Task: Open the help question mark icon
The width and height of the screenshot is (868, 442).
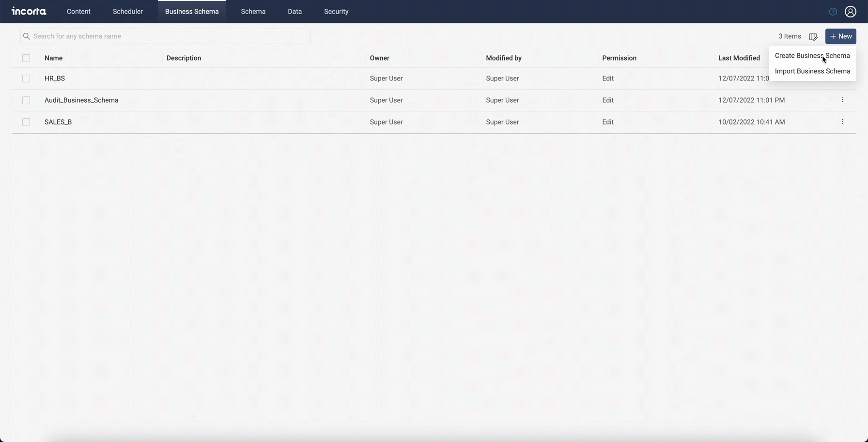Action: 833,12
